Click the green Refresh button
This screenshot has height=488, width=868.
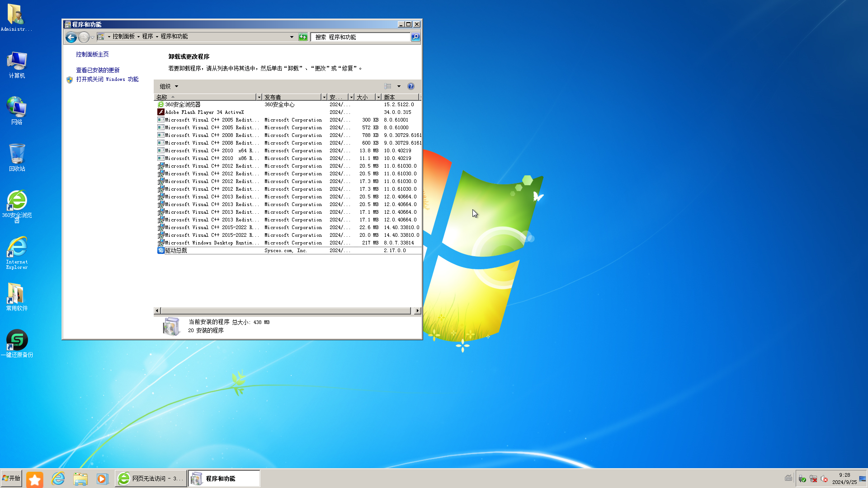(303, 37)
